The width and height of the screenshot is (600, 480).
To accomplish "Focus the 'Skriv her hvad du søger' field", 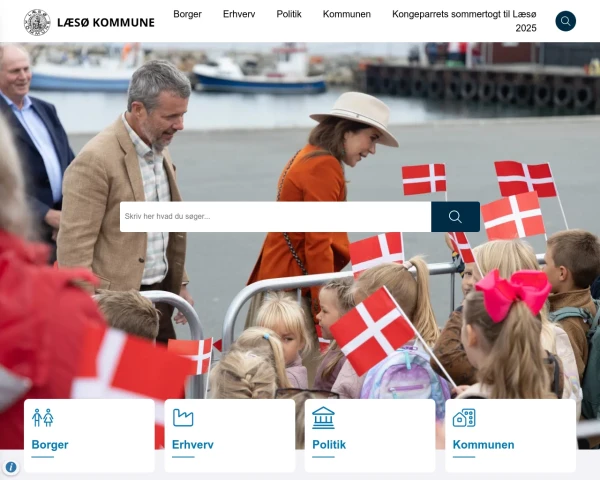I will pos(276,217).
